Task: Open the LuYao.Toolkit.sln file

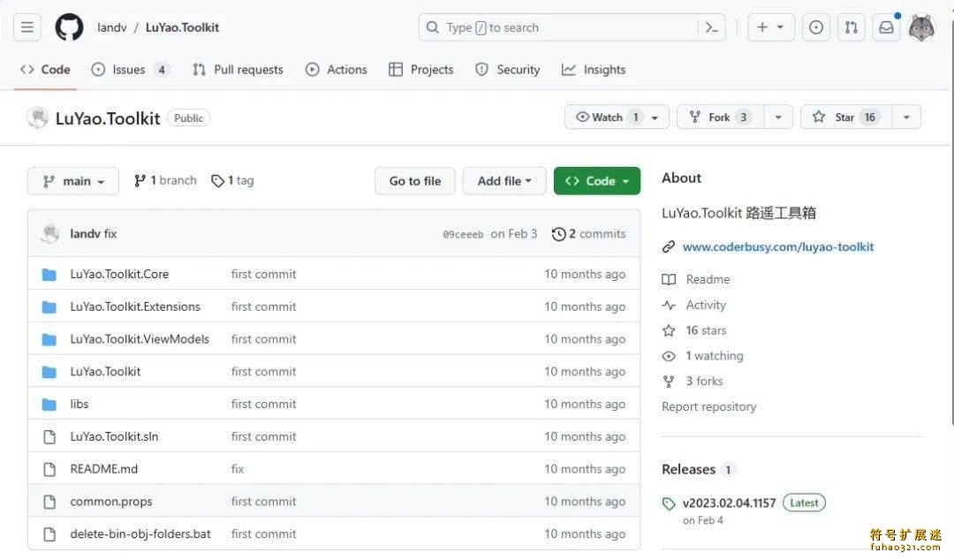Action: coord(114,436)
